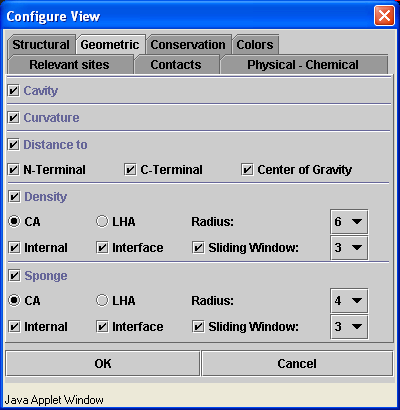Select the LHA radio button under Density
This screenshot has width=400, height=410.
tap(102, 221)
